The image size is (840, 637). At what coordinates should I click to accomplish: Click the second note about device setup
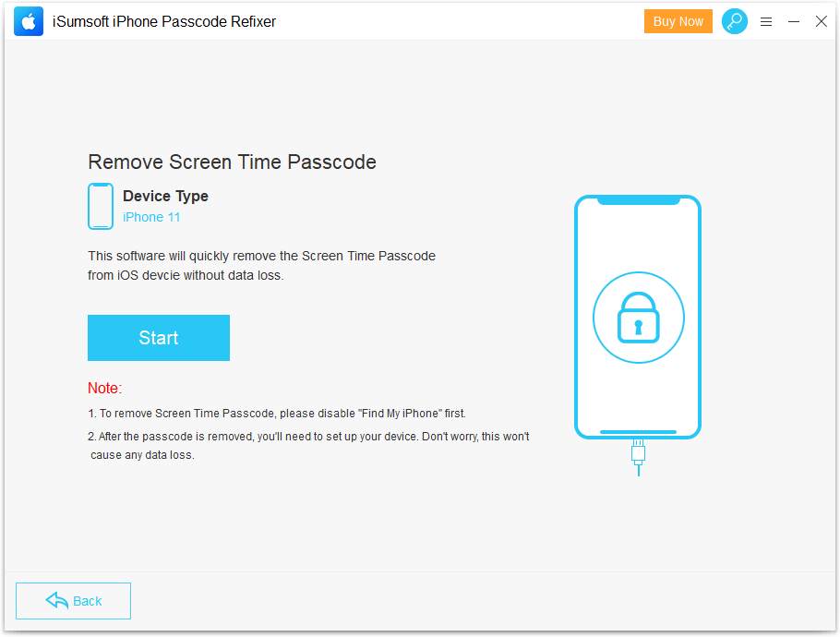pyautogui.click(x=308, y=437)
